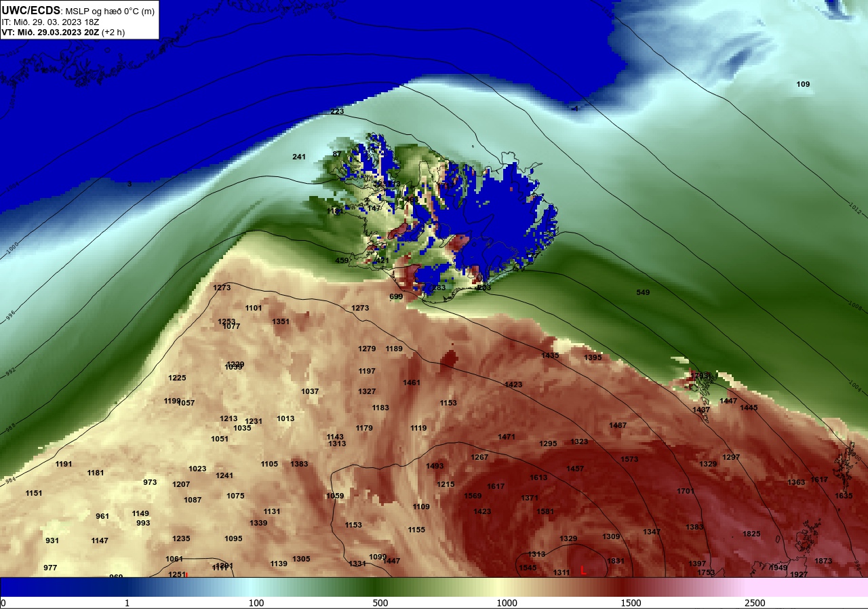The width and height of the screenshot is (868, 609).
Task: Click the value 1037
Action: [310, 391]
